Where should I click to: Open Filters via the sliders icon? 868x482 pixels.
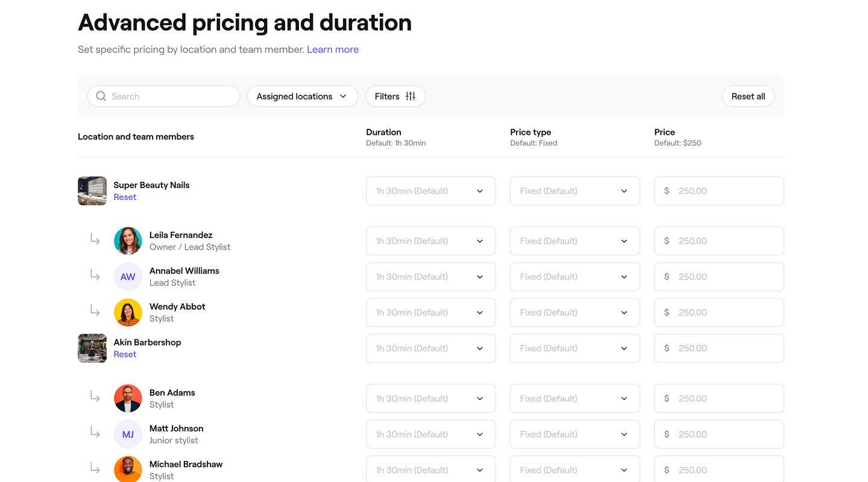point(410,96)
